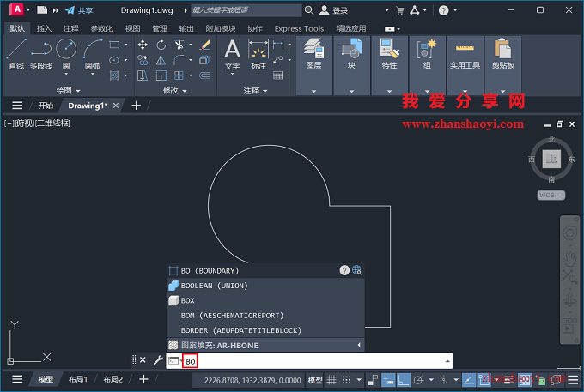The width and height of the screenshot is (584, 392).
Task: Expand the 修改 Modify panel
Action: [x=174, y=91]
